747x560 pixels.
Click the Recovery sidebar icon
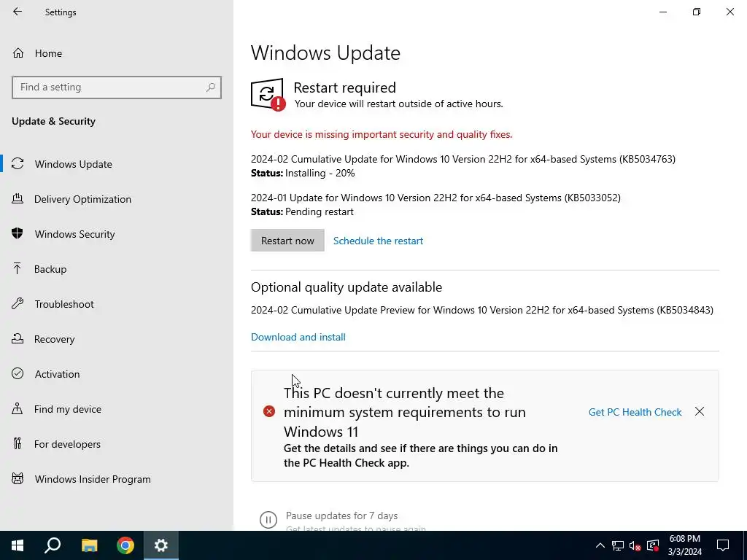point(18,338)
